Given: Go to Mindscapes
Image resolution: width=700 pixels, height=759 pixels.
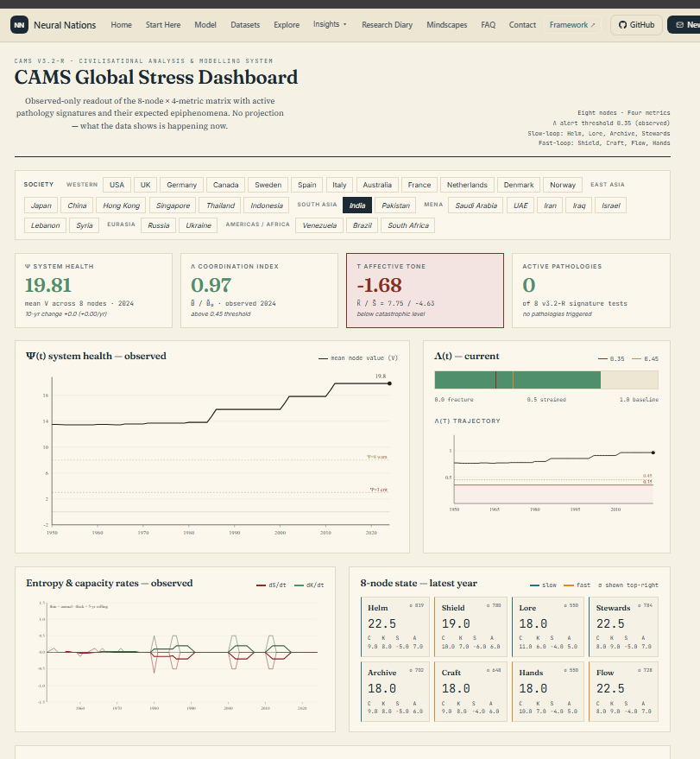Looking at the screenshot, I should 446,25.
